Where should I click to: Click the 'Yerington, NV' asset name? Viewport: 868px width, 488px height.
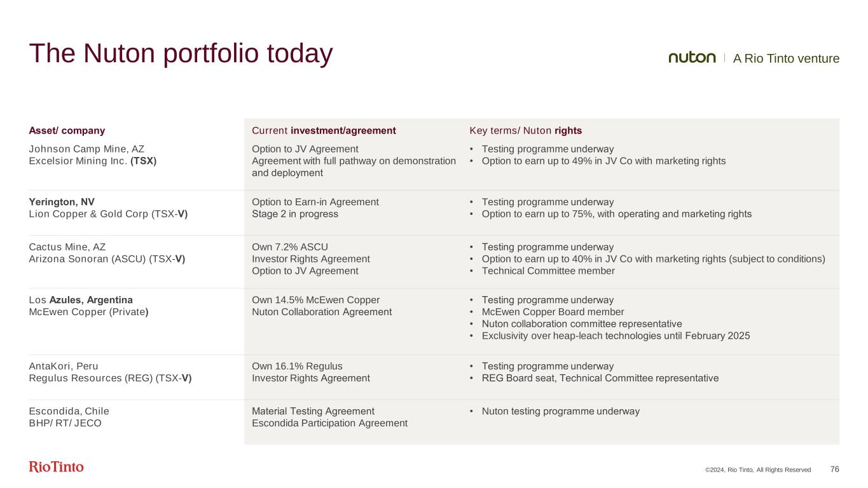pos(62,202)
